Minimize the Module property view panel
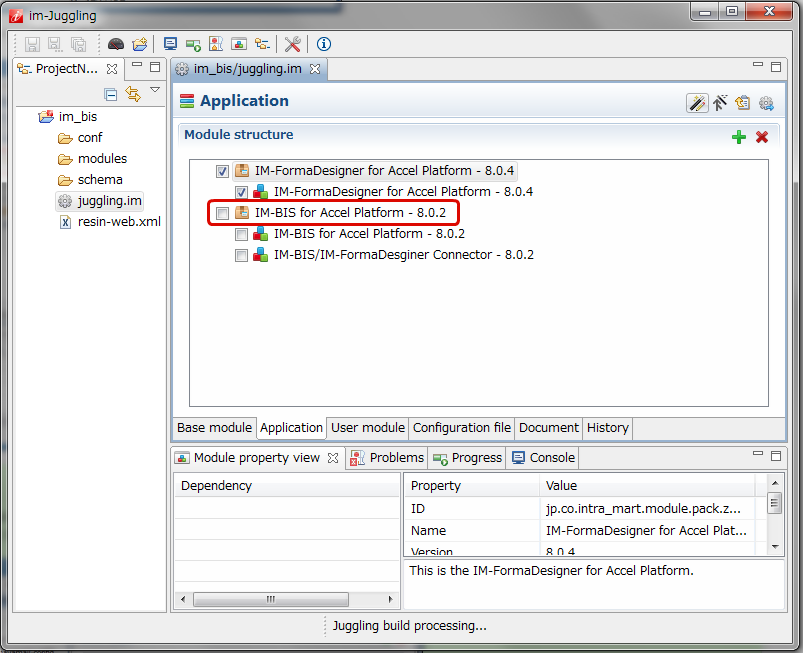Image resolution: width=803 pixels, height=653 pixels. 758,453
